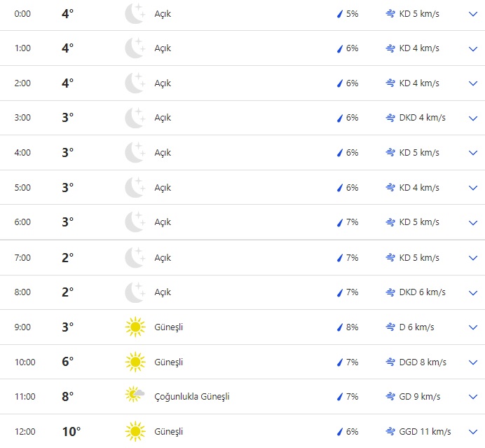Click the moon icon in the 7:00 row
485x448 pixels.
point(135,257)
